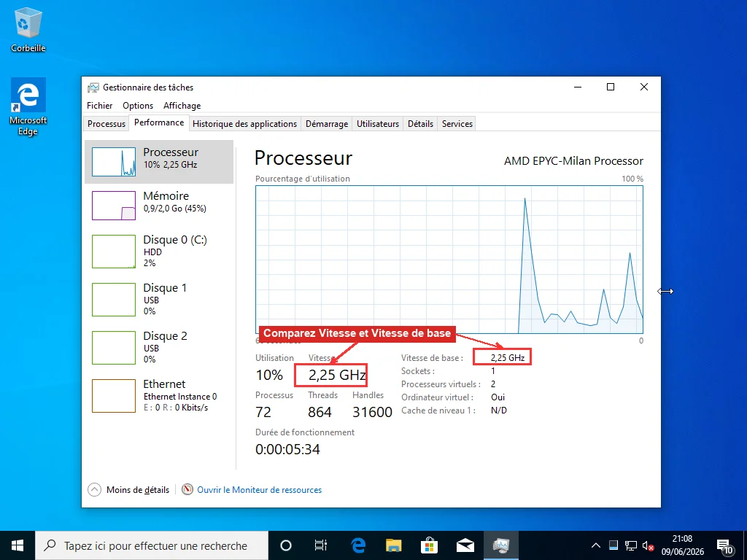Collapse view with Moins de détails chevron
This screenshot has height=560, width=747.
94,489
